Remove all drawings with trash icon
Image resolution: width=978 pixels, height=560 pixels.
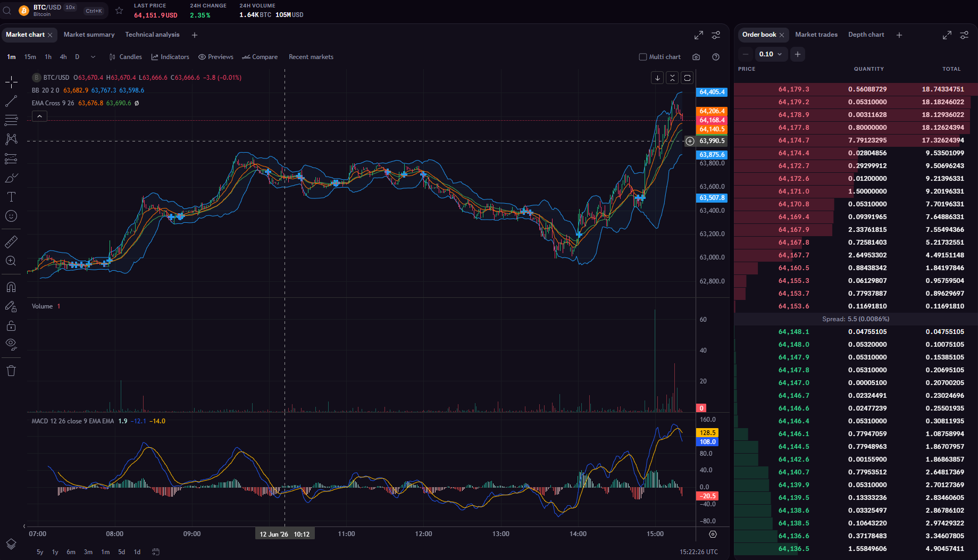tap(11, 371)
